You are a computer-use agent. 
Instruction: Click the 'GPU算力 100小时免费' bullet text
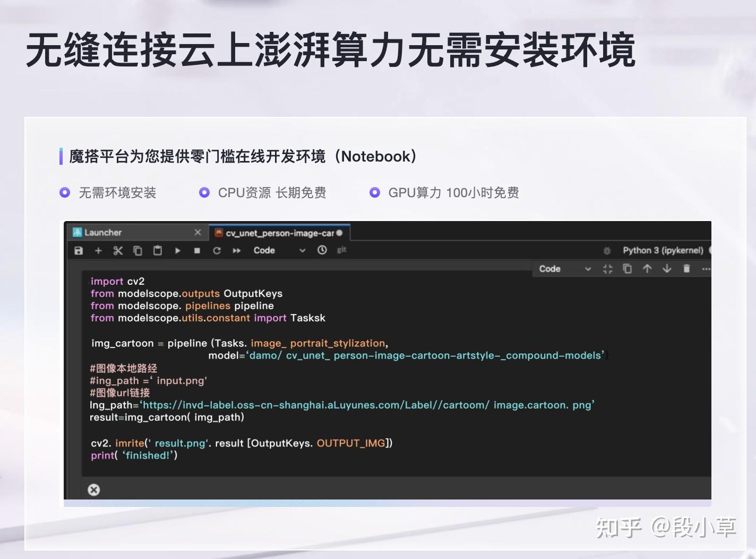453,193
